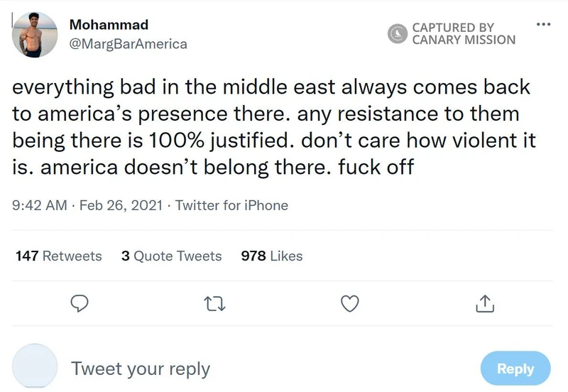Show the 978 Likes list
This screenshot has height=392, width=568.
[x=272, y=256]
